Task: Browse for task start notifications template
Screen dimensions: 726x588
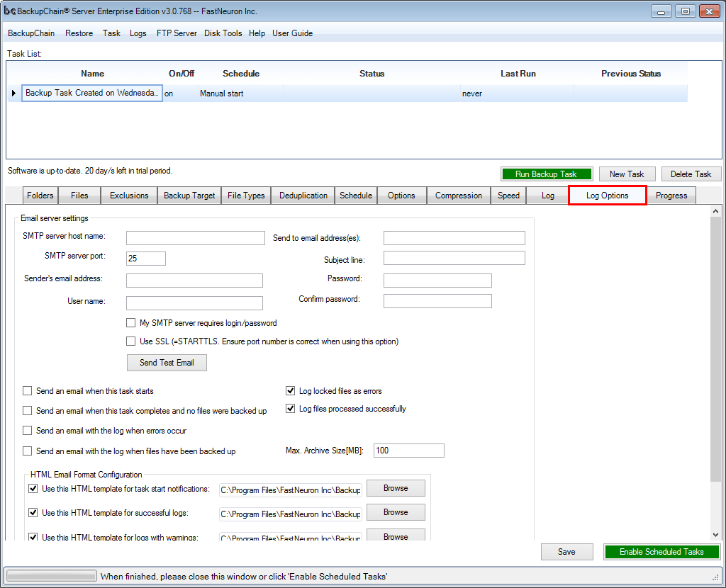Action: tap(396, 488)
